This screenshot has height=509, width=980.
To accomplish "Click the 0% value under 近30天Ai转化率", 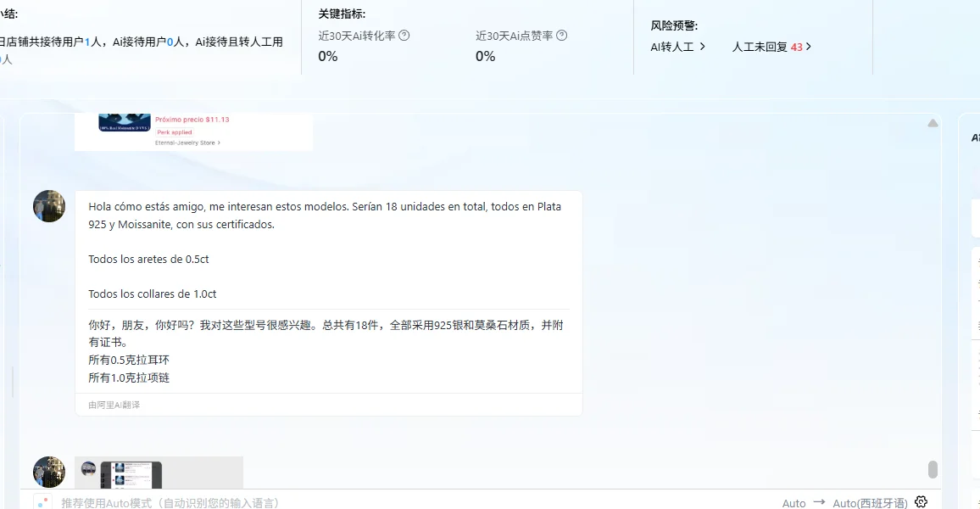I will click(x=328, y=56).
